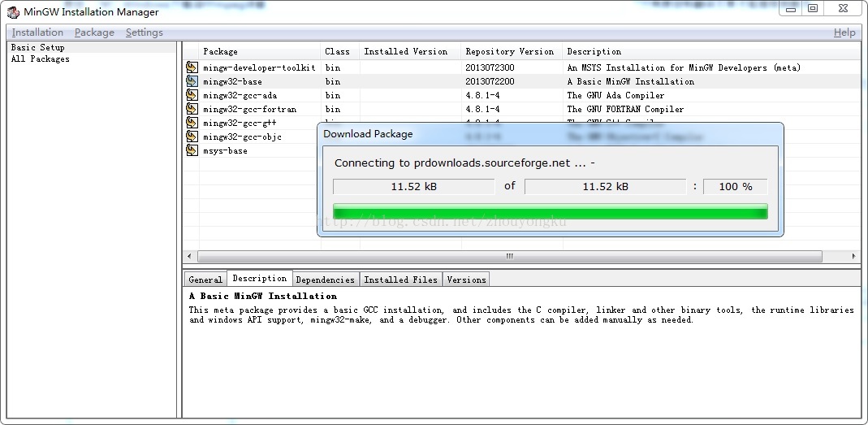Switch to the Description tab
This screenshot has height=425, width=868.
click(x=260, y=278)
